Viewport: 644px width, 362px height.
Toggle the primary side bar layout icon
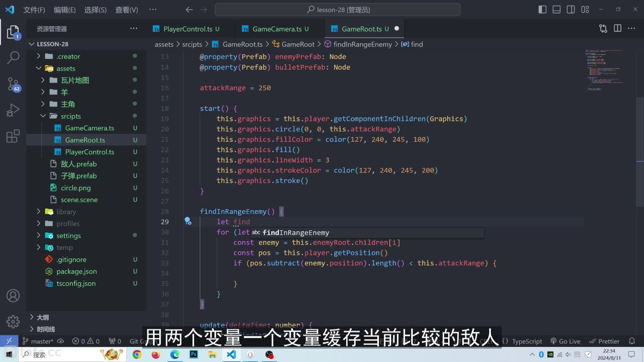[x=542, y=9]
